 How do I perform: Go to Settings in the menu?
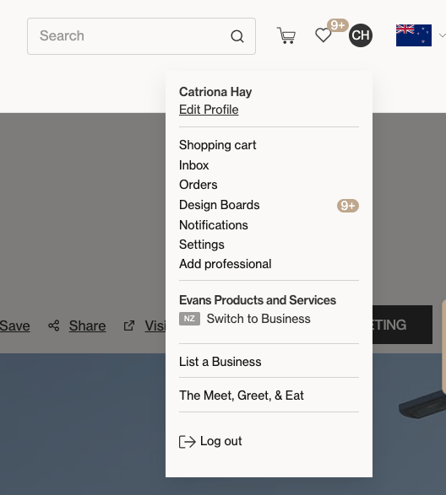click(x=201, y=245)
